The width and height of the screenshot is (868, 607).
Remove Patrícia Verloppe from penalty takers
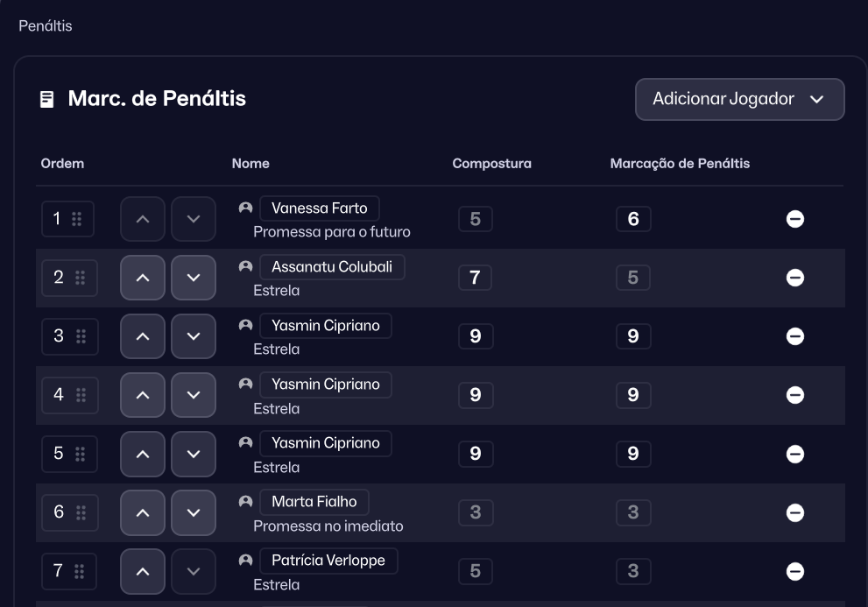point(795,572)
